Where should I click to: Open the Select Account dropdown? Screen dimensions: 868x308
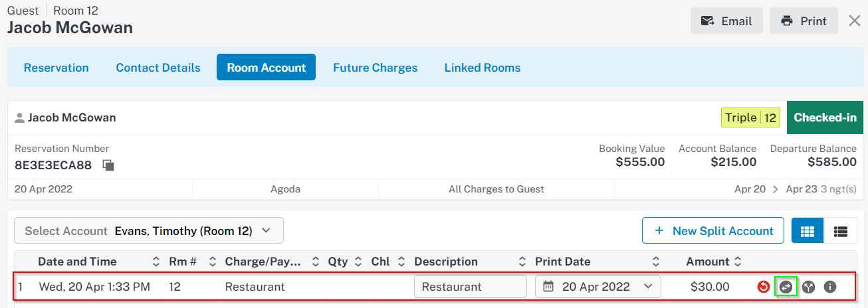(x=149, y=231)
